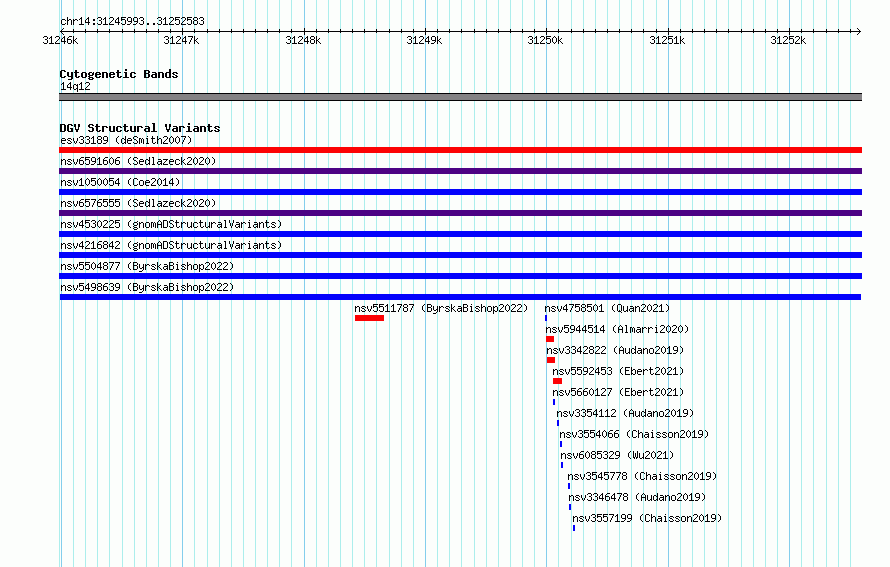Click the gray 14q12 cytogenetic band bar
890x567 pixels.
click(x=460, y=97)
